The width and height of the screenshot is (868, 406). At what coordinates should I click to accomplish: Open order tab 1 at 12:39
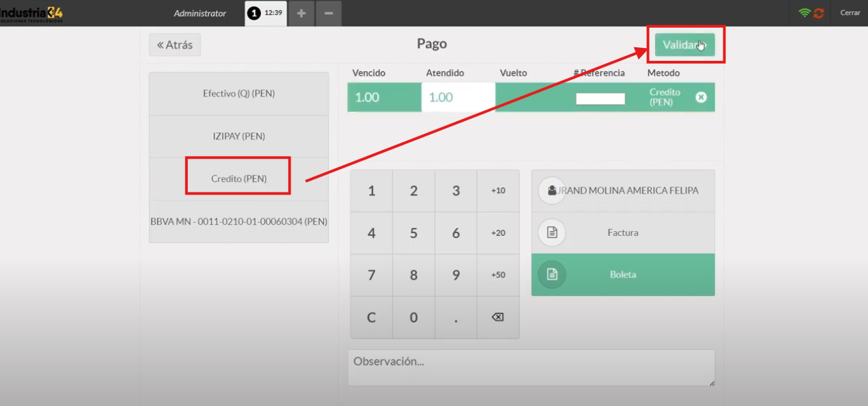click(x=266, y=13)
